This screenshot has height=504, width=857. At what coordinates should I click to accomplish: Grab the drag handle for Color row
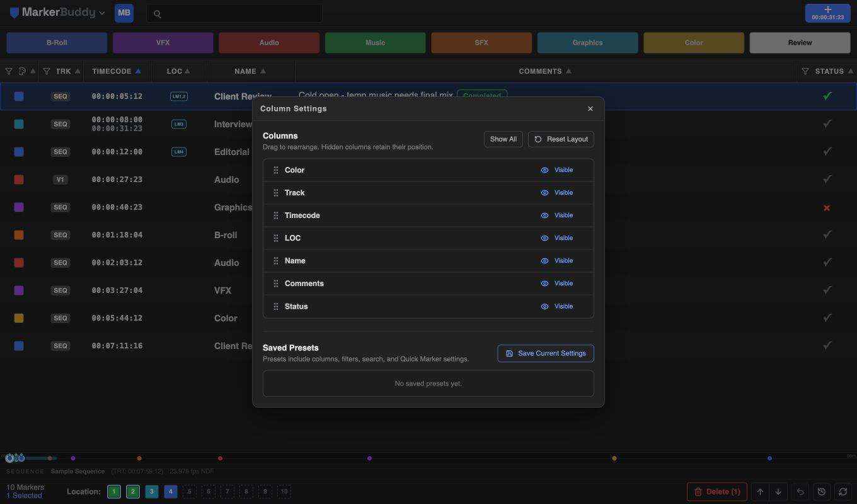pos(276,170)
